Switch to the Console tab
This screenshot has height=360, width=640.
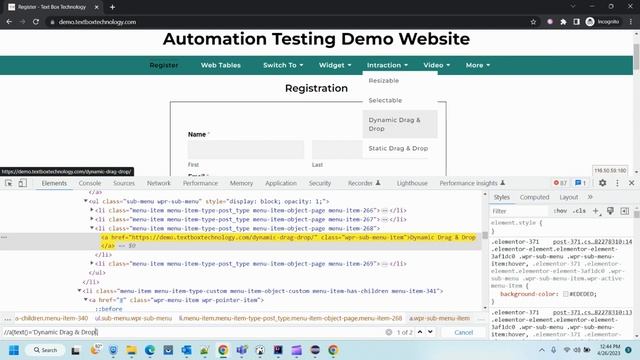click(90, 183)
